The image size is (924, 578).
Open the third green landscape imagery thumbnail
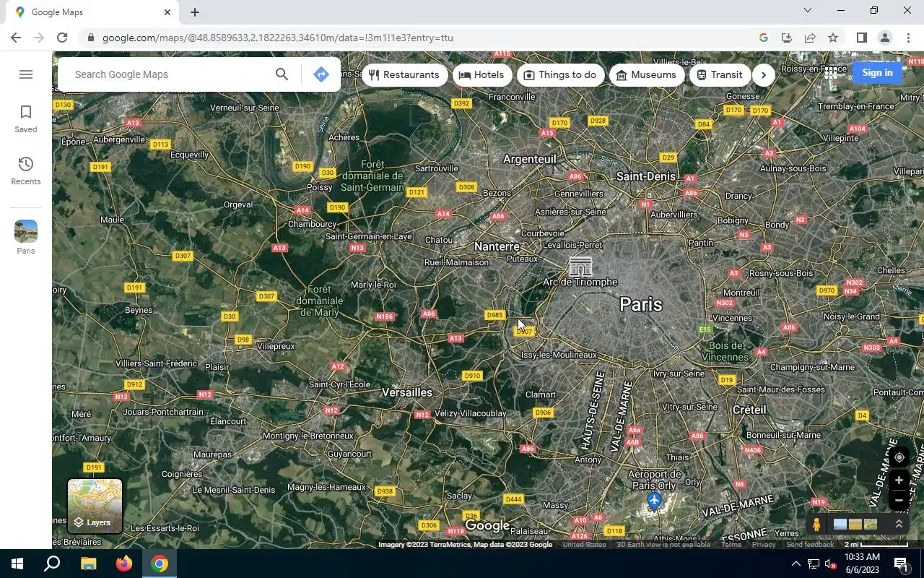[x=871, y=525]
